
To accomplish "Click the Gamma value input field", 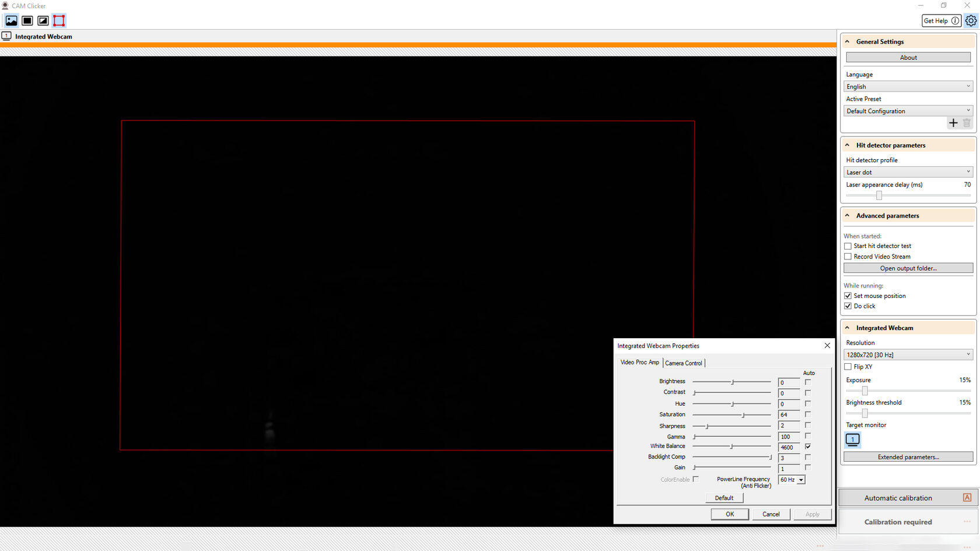I will (x=787, y=436).
